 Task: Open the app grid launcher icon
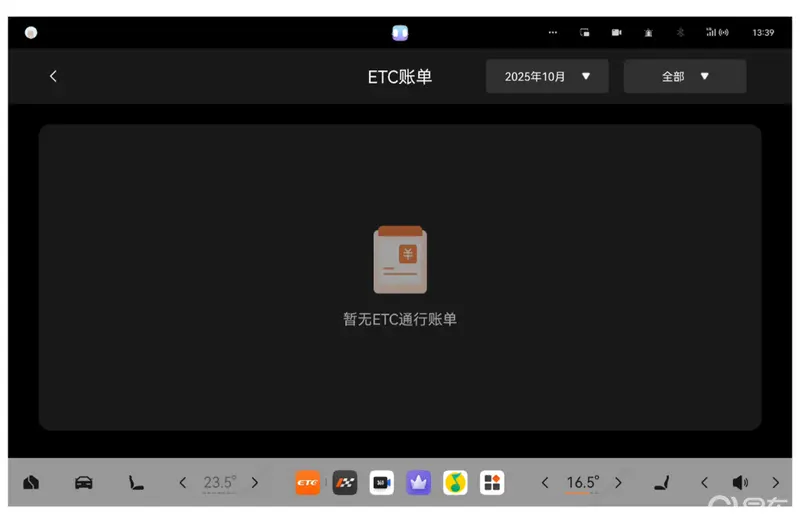tap(492, 483)
